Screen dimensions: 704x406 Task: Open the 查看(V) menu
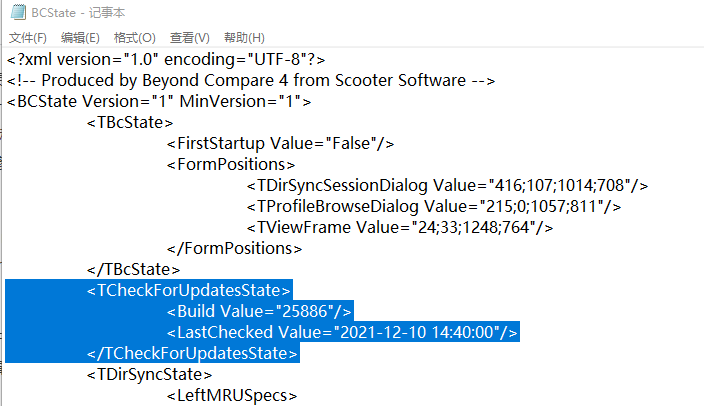click(189, 38)
